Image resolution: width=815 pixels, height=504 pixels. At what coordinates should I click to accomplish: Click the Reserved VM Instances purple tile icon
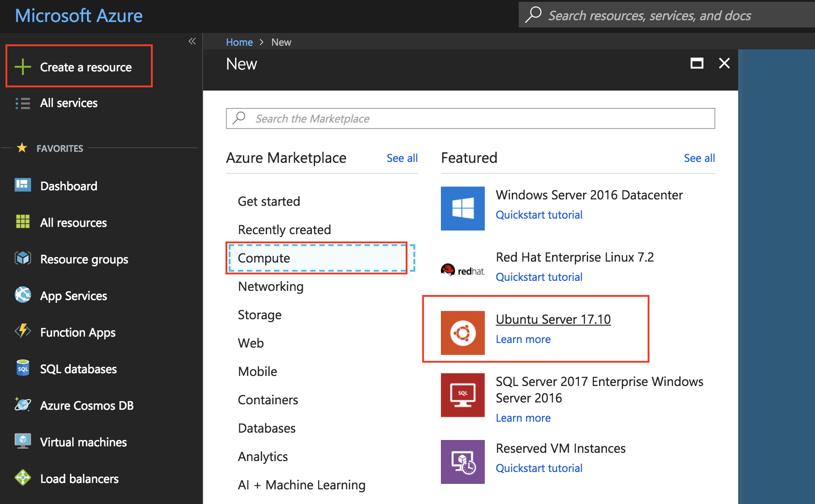462,462
